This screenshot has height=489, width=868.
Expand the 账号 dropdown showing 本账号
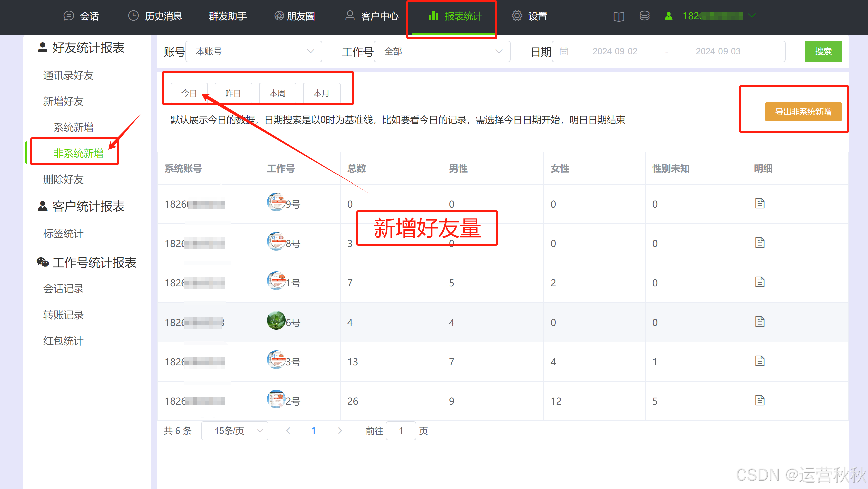254,51
